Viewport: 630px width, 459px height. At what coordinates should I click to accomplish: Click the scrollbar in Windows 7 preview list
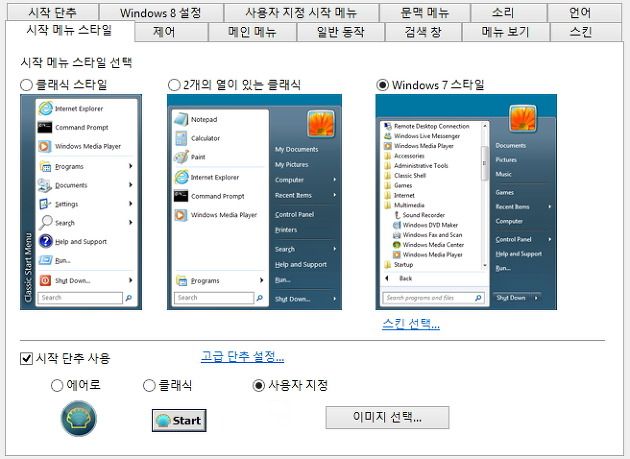pyautogui.click(x=485, y=196)
